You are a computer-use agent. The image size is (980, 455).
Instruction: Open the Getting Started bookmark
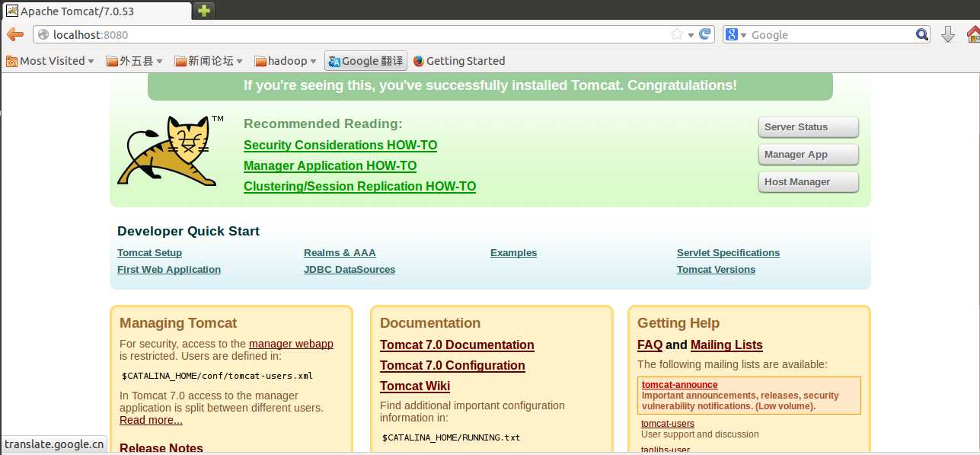pos(459,61)
